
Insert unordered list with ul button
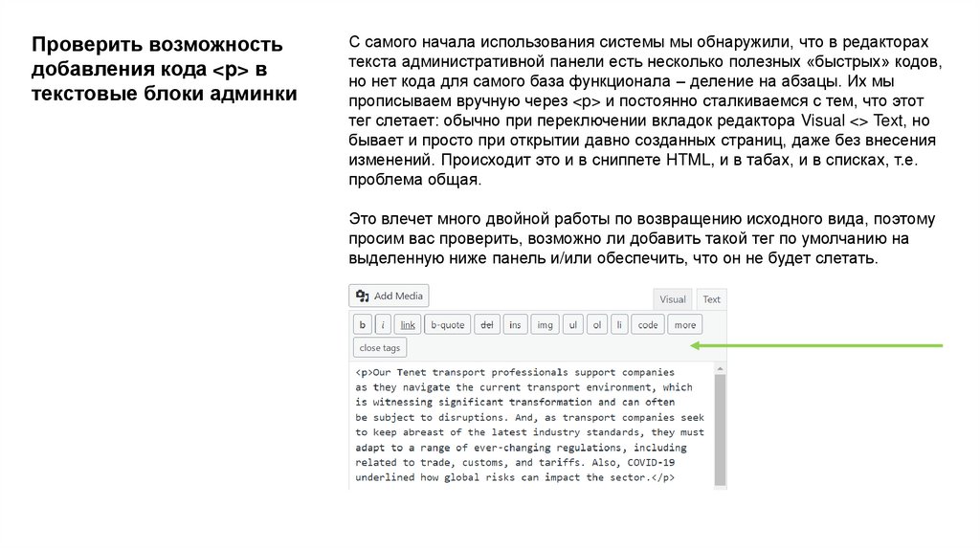[x=573, y=325]
